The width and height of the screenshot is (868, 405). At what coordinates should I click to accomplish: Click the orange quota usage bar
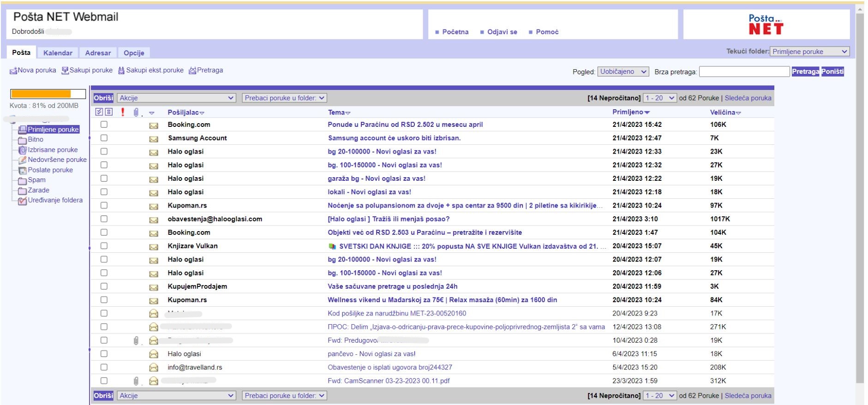pos(41,94)
